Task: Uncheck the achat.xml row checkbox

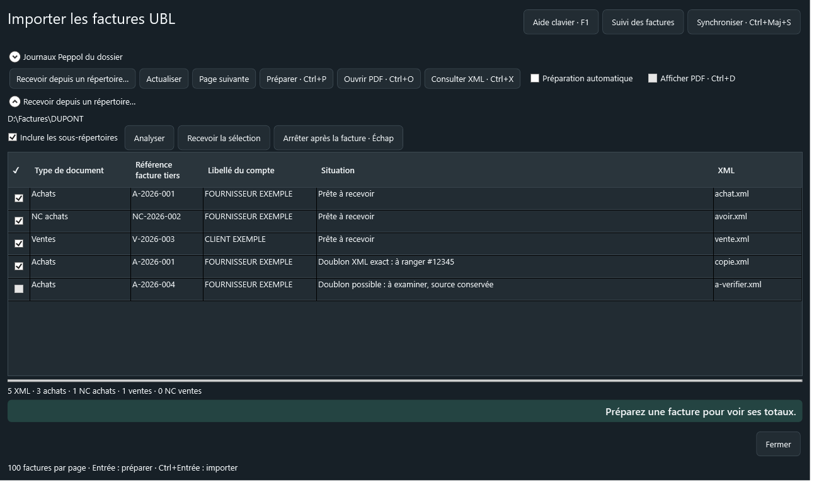Action: click(19, 198)
